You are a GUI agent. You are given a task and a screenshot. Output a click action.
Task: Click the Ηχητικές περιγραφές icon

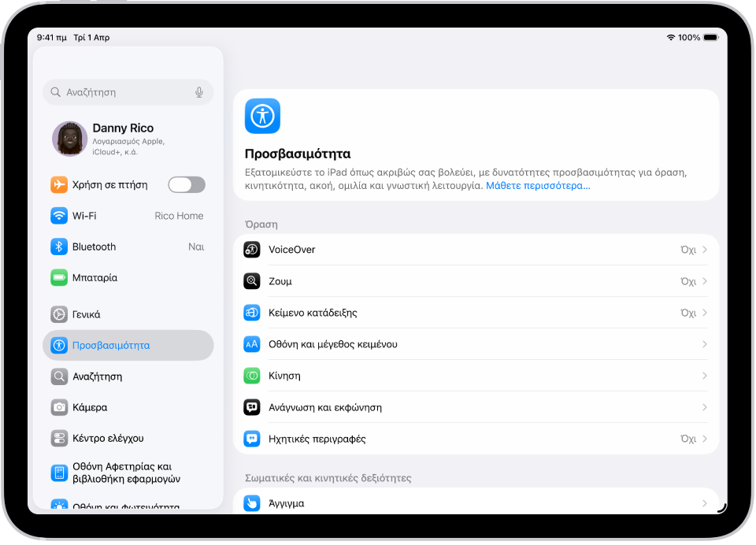click(x=252, y=439)
